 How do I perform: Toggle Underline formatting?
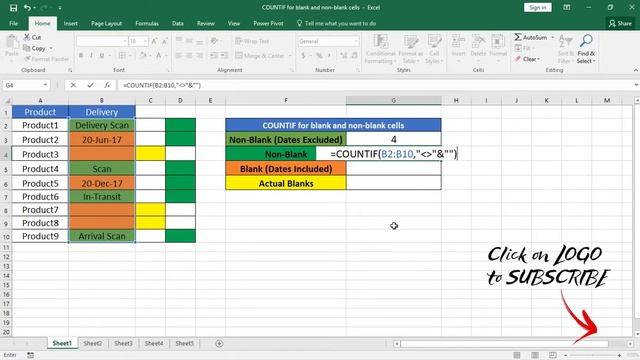click(102, 55)
